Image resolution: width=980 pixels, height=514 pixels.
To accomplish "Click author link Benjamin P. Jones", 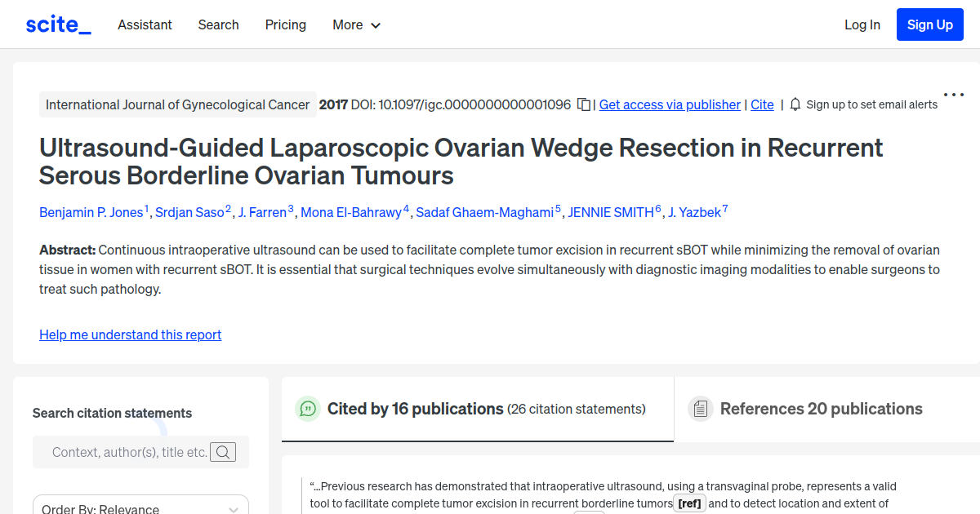I will click(91, 212).
